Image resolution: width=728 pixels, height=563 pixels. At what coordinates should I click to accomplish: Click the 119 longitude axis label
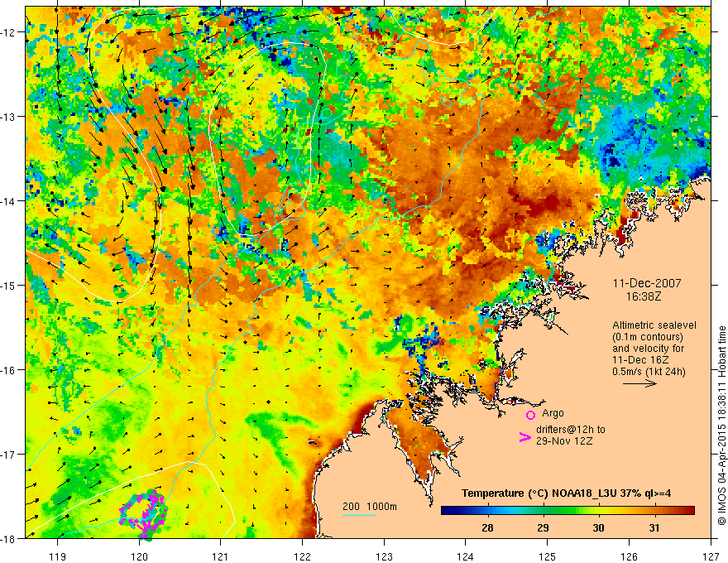pyautogui.click(x=58, y=556)
